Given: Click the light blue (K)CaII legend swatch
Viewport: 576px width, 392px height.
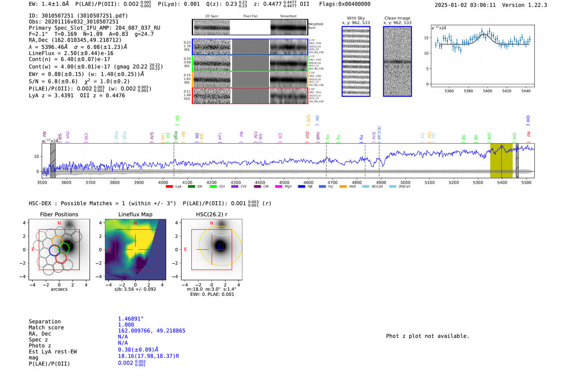Looking at the screenshot, I should 366,186.
